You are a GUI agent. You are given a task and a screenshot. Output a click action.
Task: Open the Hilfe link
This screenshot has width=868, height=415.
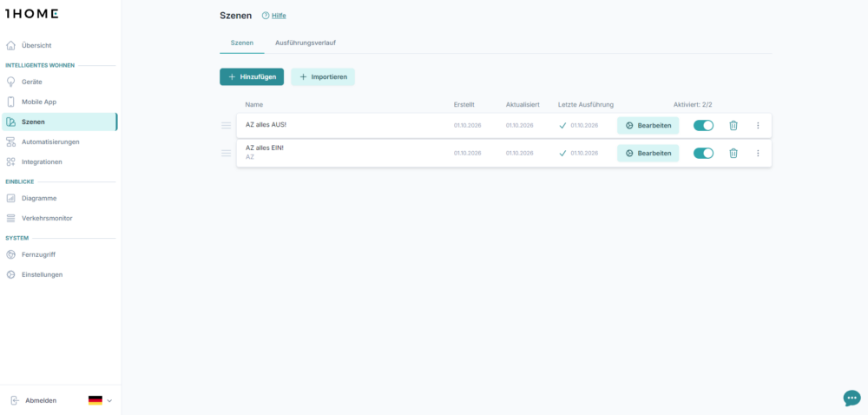coord(279,16)
